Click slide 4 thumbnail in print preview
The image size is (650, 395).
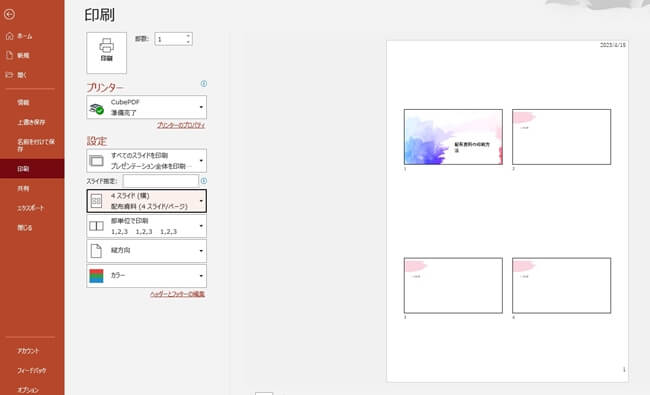point(561,286)
